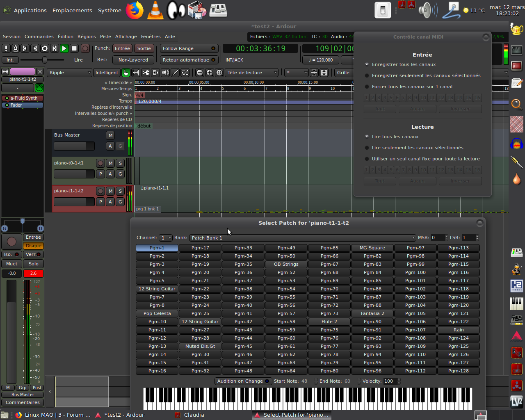Open the Fenêtres menu
The height and width of the screenshot is (420, 525).
(x=151, y=37)
